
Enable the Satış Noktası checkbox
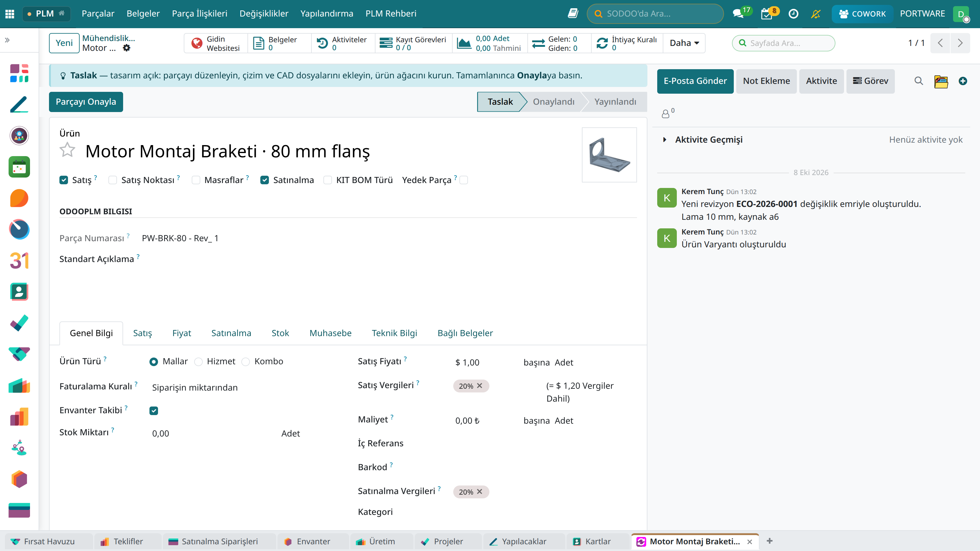tap(113, 180)
